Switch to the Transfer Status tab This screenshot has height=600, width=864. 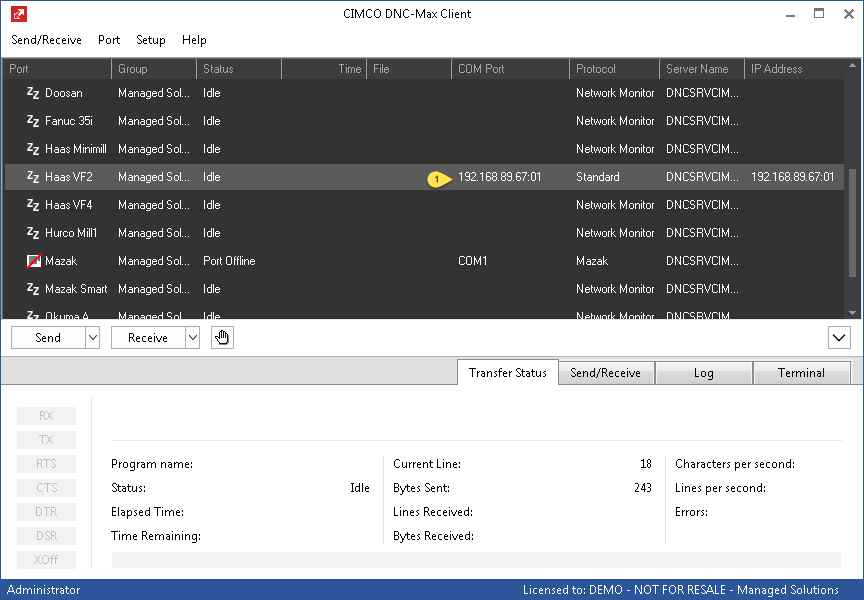pos(507,372)
